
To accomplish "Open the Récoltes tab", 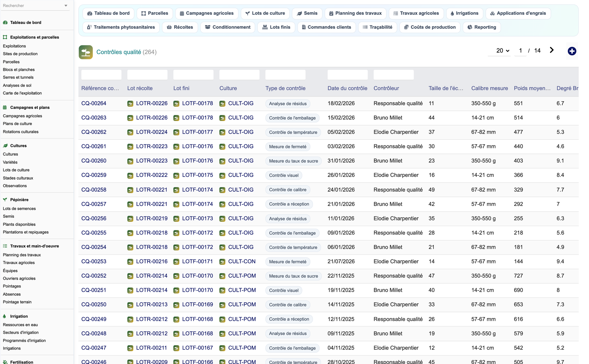I will point(180,27).
